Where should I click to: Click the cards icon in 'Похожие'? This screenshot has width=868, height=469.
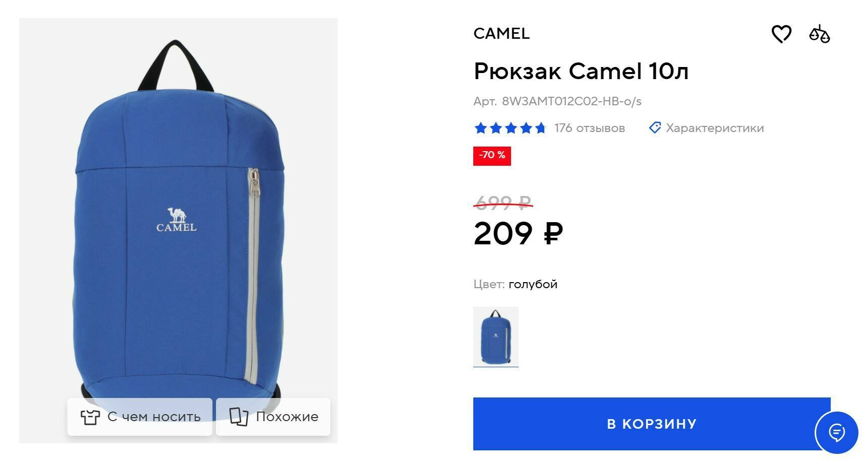click(239, 417)
